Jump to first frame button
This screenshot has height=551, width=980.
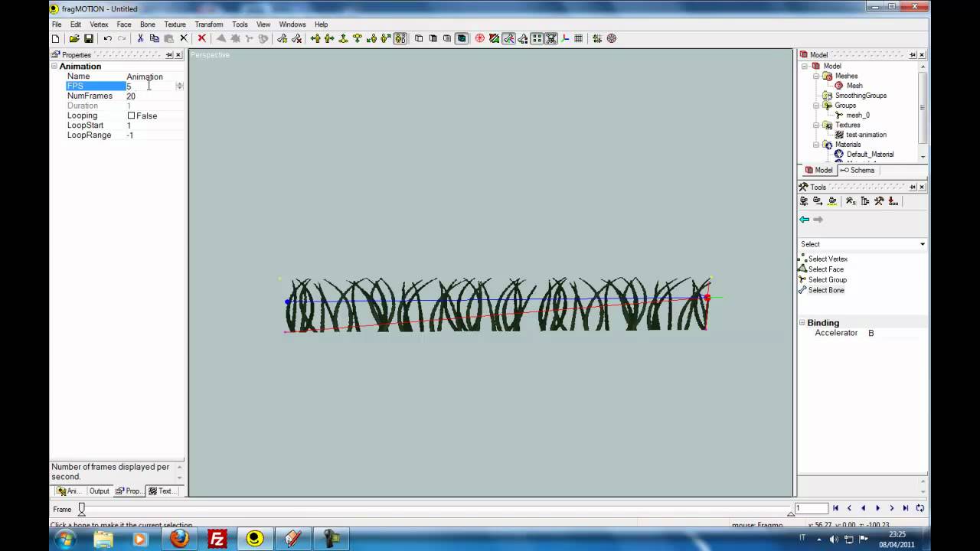coord(835,508)
